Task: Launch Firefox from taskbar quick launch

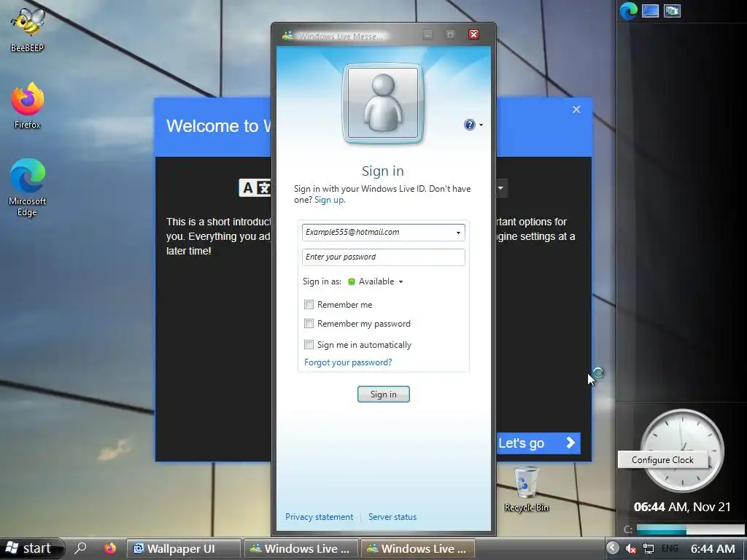Action: (110, 548)
